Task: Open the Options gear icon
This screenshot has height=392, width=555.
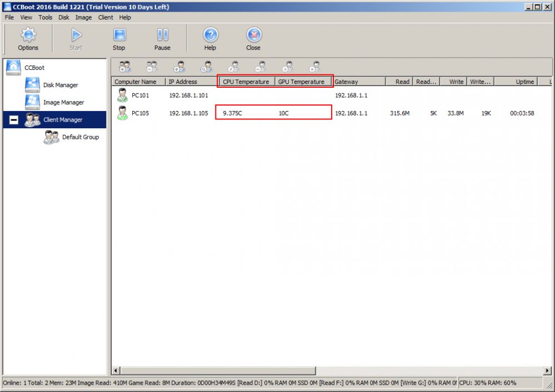Action: point(28,35)
